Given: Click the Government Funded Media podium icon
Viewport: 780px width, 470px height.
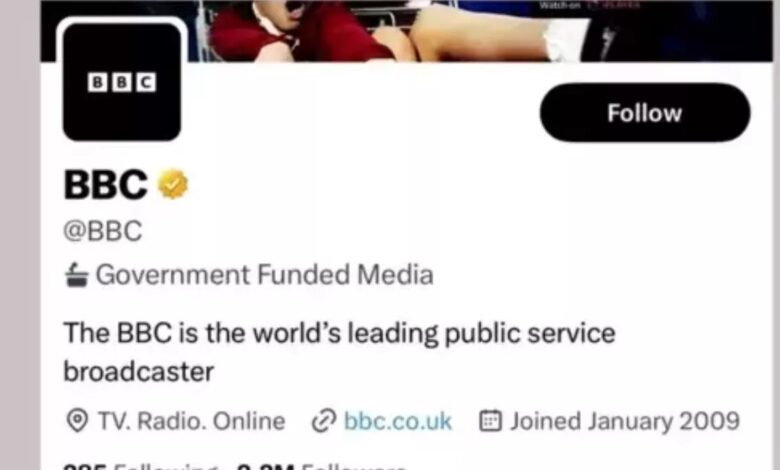Looking at the screenshot, I should pyautogui.click(x=77, y=275).
